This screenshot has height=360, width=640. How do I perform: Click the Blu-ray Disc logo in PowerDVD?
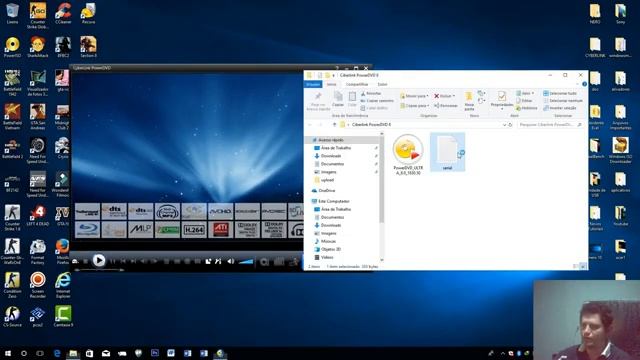click(x=87, y=230)
